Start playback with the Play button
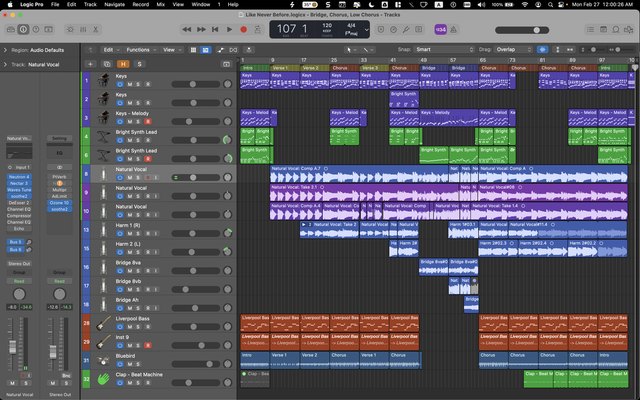The width and height of the screenshot is (640, 400). [229, 29]
